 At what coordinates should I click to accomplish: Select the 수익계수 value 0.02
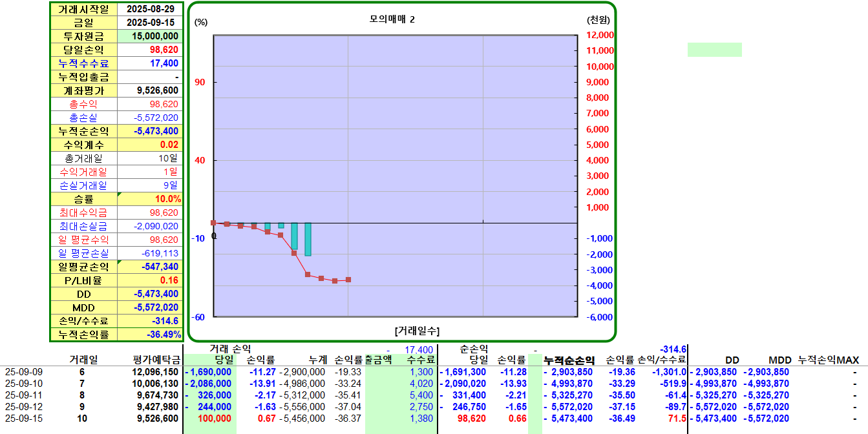[150, 145]
